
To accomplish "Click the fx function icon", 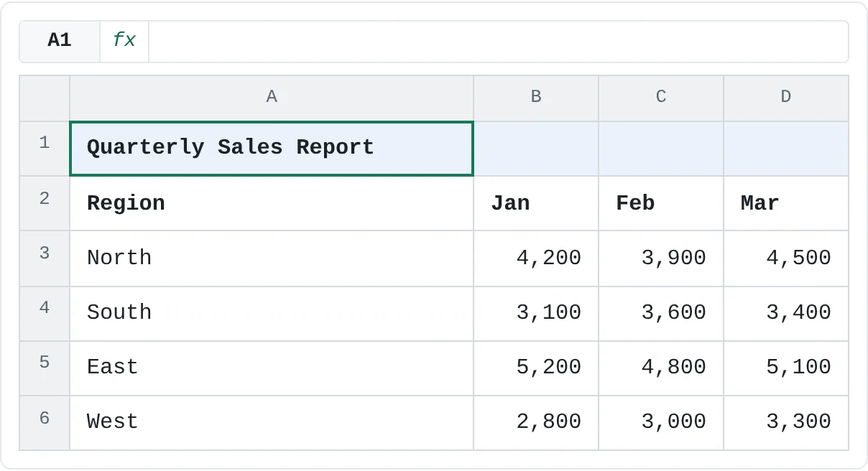I will pos(124,41).
